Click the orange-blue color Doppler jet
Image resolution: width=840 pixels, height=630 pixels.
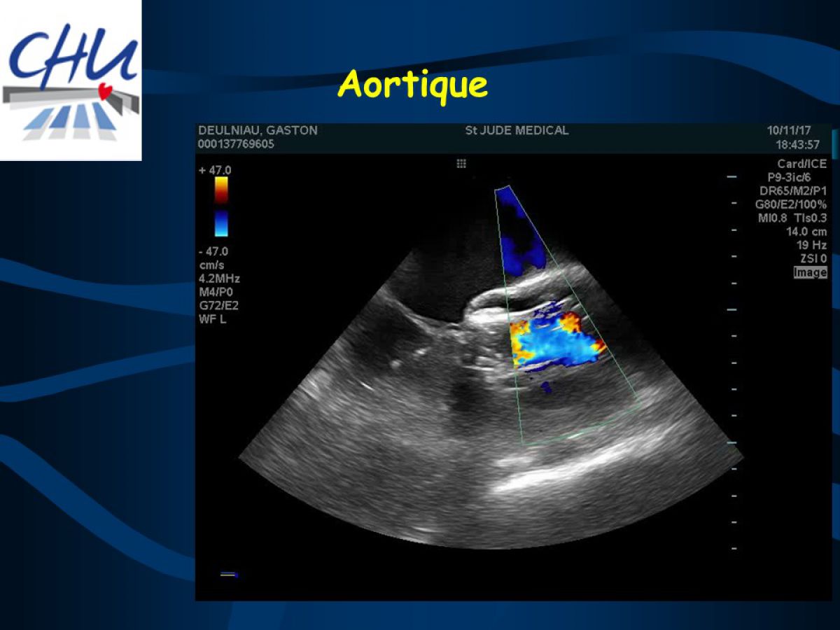click(556, 340)
